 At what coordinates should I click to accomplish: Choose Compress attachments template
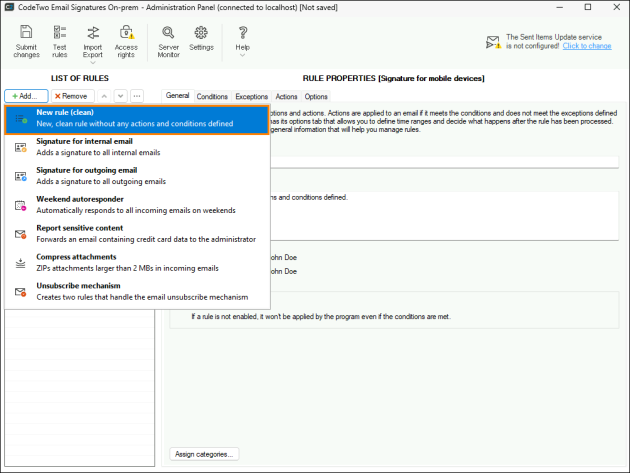click(x=137, y=262)
